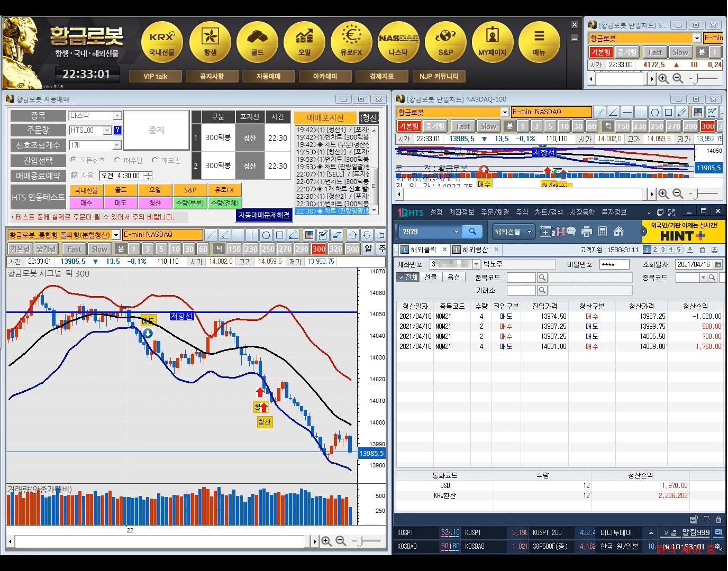This screenshot has height=571, width=728.
Task: Open the 주문/체결 menu in 1QHTS
Action: tap(495, 212)
